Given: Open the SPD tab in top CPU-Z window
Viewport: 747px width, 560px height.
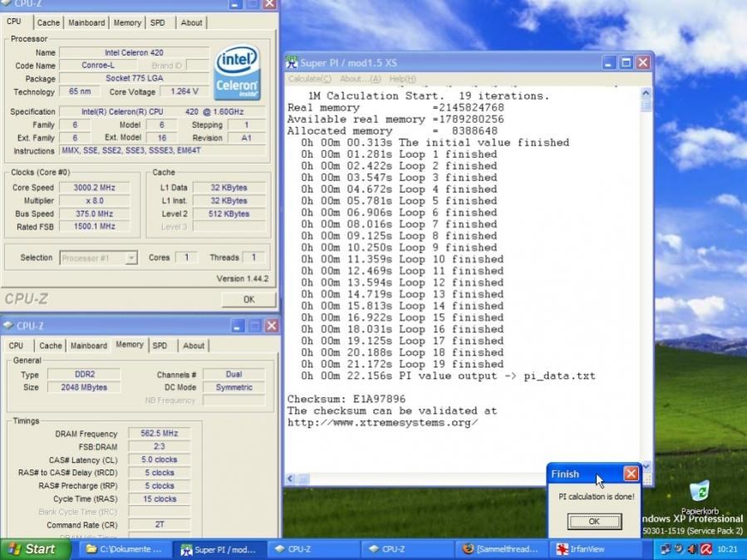Looking at the screenshot, I should pyautogui.click(x=158, y=23).
